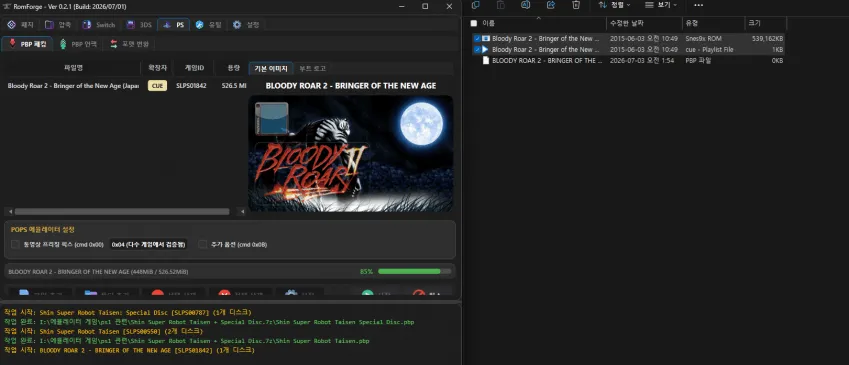Screen dimensions: 849x365
Task: Uncheck the cue Playlist File checkbox
Action: [477, 49]
